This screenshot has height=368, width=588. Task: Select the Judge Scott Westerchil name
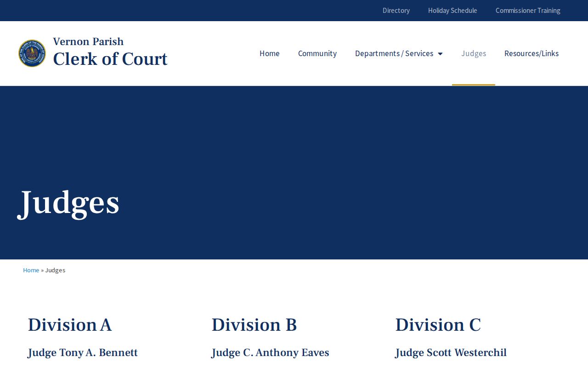pyautogui.click(x=451, y=353)
